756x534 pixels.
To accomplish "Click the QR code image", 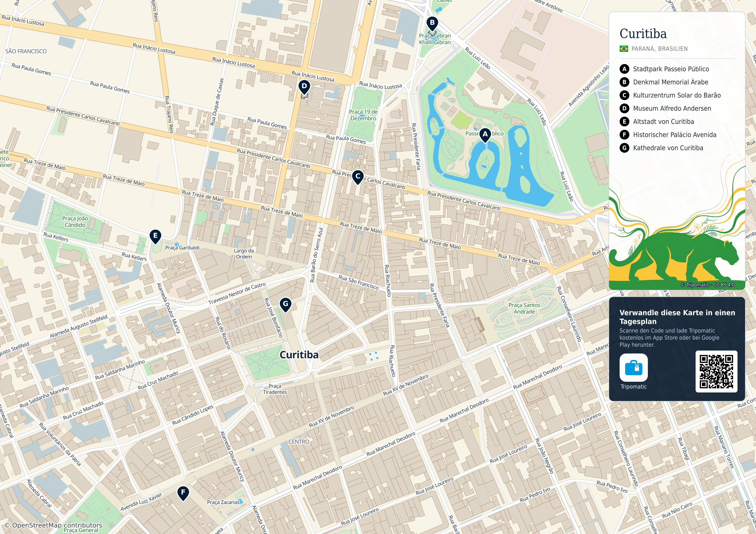I will click(716, 372).
